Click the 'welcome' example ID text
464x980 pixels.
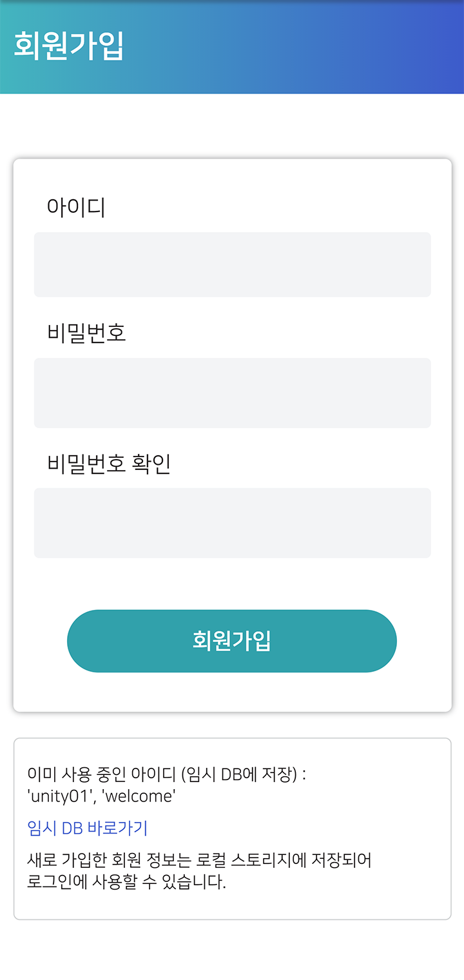(139, 796)
